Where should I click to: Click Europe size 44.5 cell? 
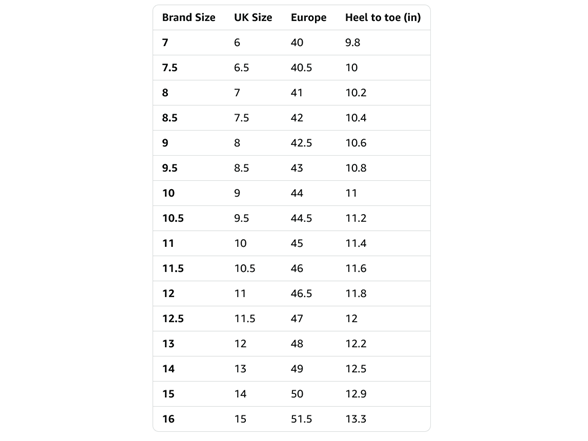pos(301,218)
